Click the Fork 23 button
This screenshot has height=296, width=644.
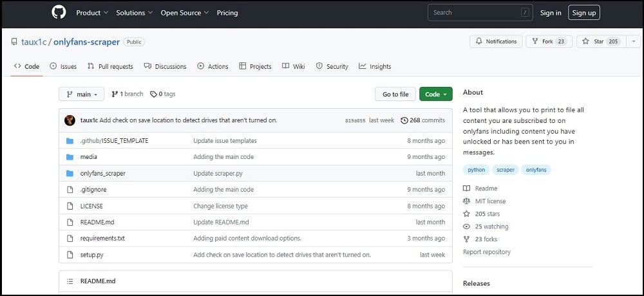(549, 41)
